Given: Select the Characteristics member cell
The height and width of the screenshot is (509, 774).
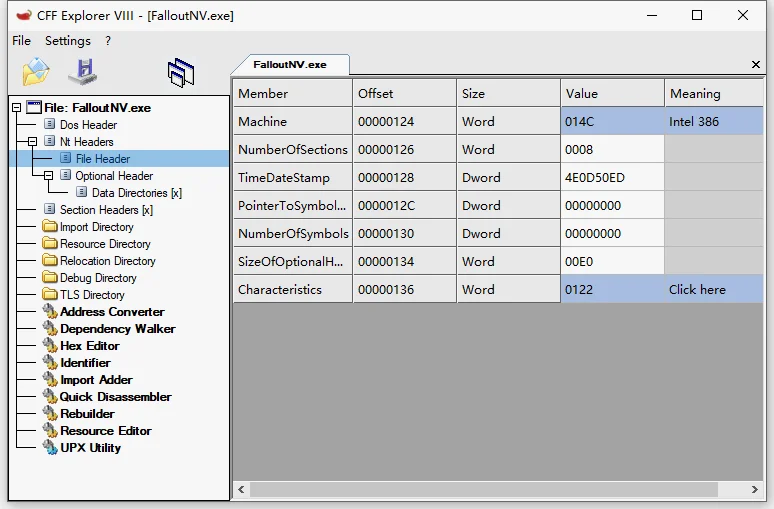Looking at the screenshot, I should click(x=292, y=289).
